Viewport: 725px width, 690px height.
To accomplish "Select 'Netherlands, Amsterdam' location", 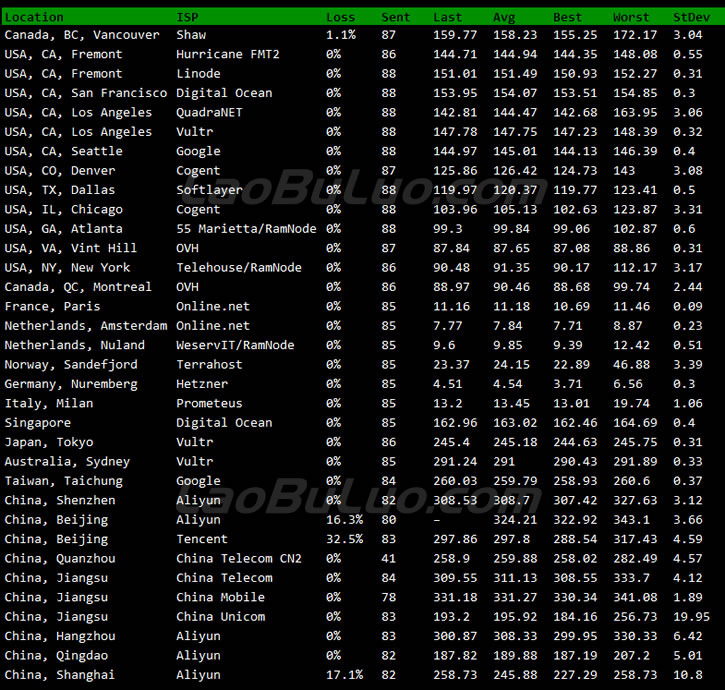I will pyautogui.click(x=86, y=326).
